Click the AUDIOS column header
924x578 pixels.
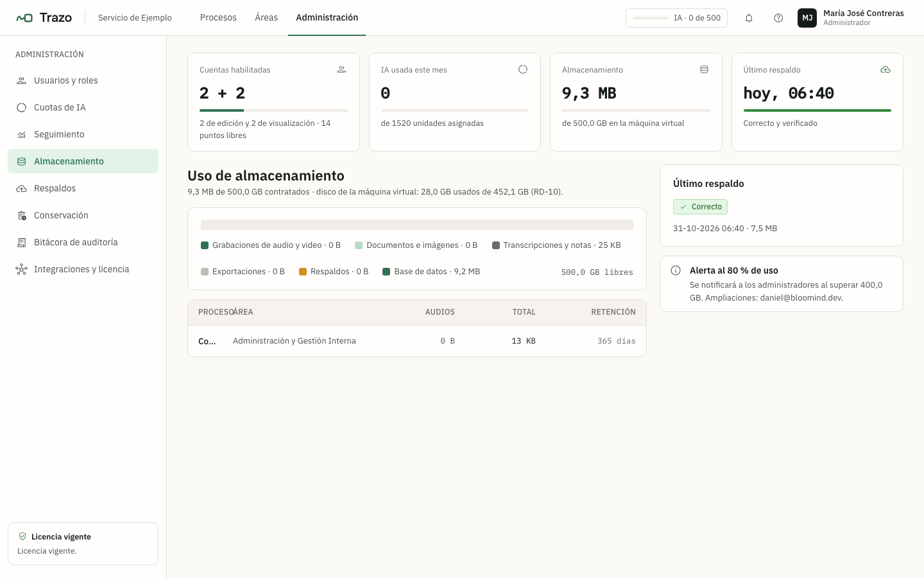[440, 312]
